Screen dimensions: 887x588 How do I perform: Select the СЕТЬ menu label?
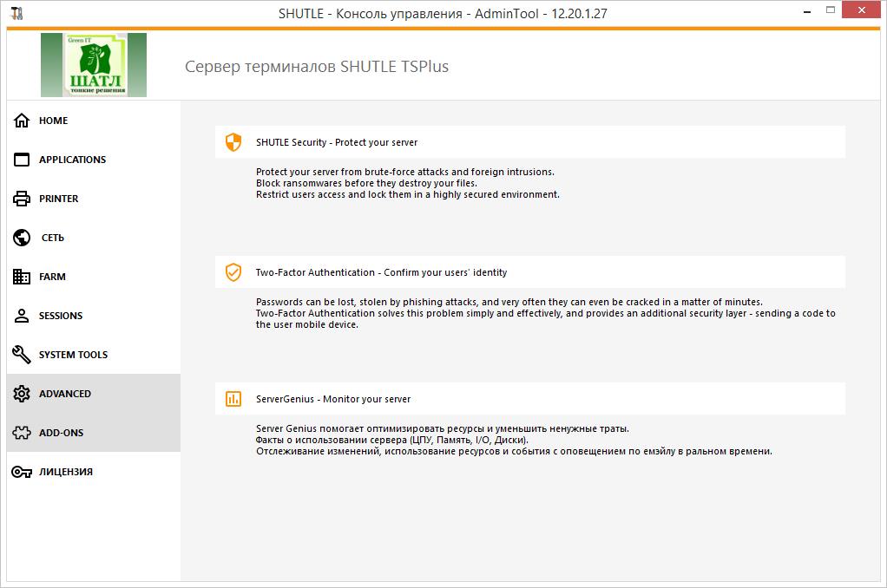(x=53, y=238)
